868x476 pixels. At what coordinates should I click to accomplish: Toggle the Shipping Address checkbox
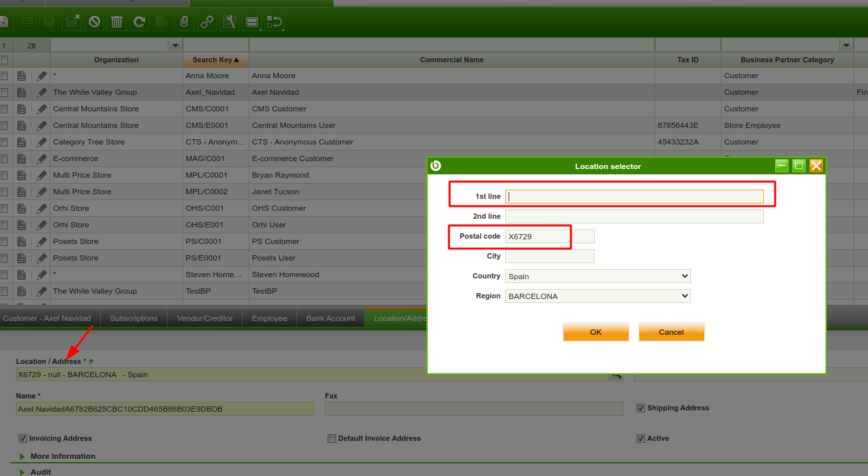point(641,408)
